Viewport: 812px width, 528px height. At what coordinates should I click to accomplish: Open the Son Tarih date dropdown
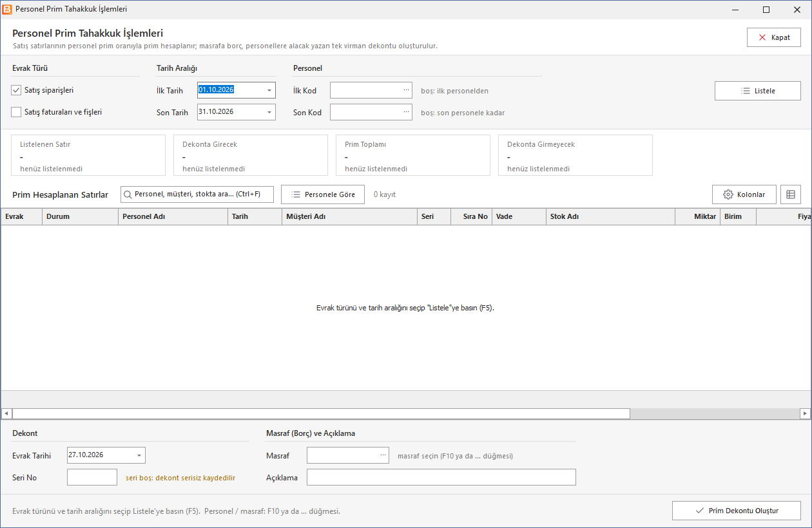[269, 112]
